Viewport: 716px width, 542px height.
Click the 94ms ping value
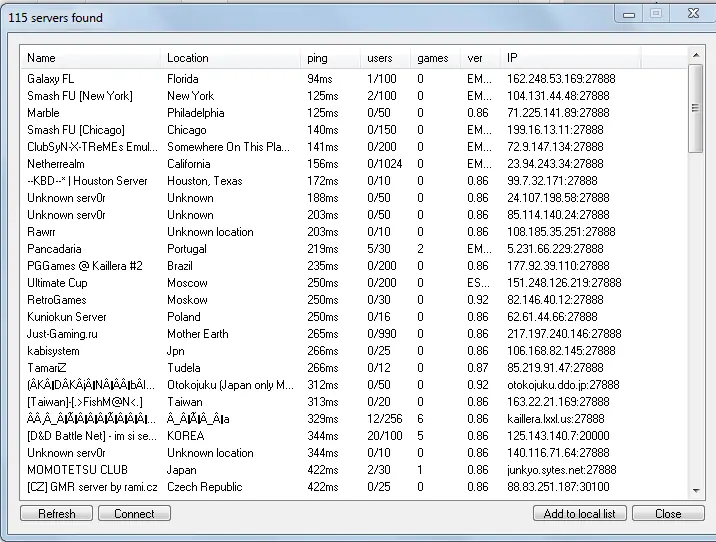pos(320,79)
